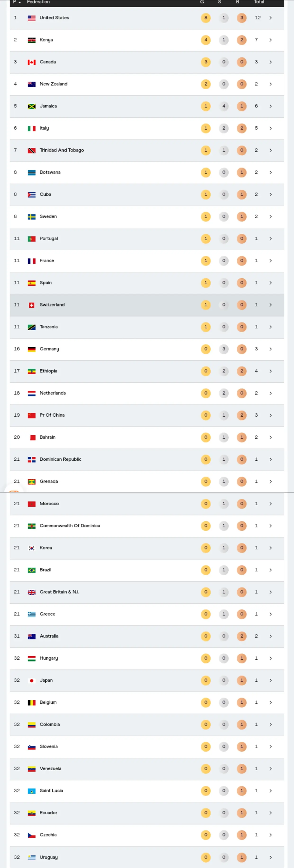Expand the Italy row chevron

(271, 128)
